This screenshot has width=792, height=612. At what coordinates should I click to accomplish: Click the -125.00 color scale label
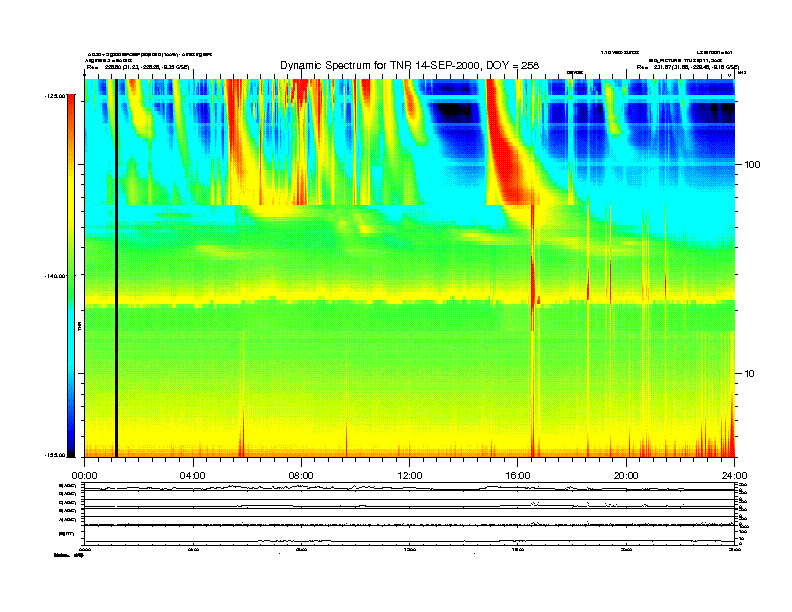point(55,95)
